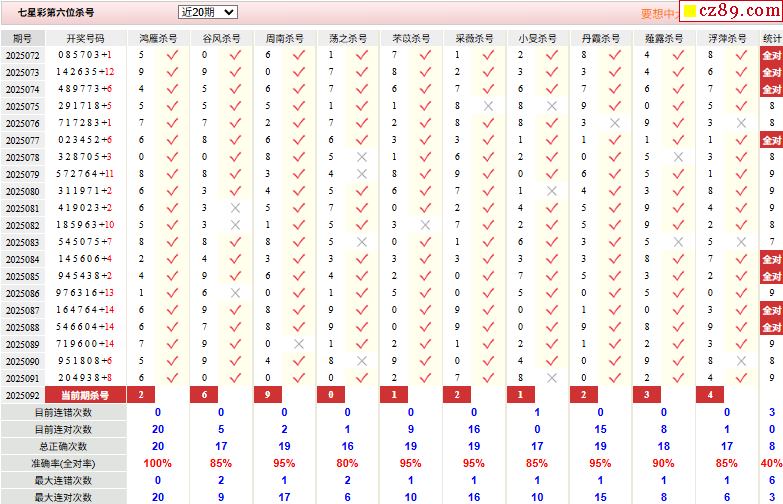Click the X mark in 浮萍杀号 column, row 2025076
This screenshot has height=504, width=783.
pos(741,123)
